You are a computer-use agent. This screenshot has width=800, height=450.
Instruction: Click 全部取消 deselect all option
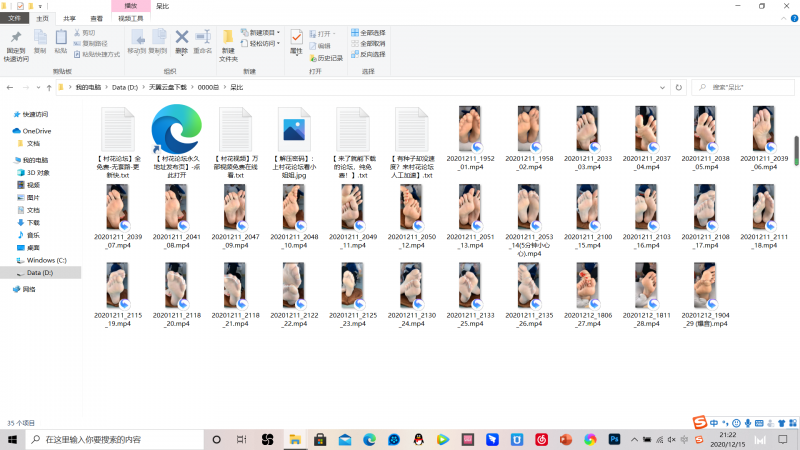click(x=370, y=44)
